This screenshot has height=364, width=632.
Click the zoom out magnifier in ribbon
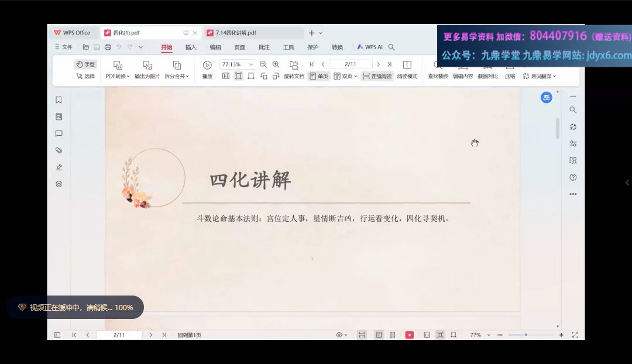click(x=263, y=64)
